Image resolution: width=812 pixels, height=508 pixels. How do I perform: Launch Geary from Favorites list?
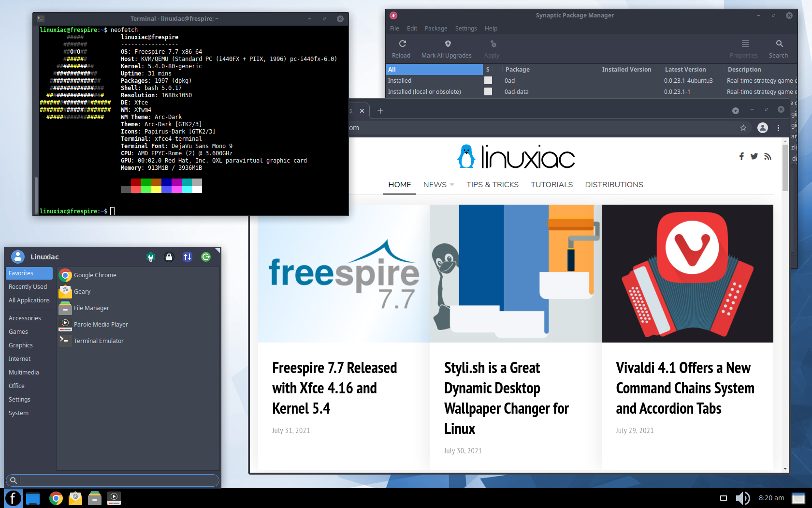click(138, 292)
